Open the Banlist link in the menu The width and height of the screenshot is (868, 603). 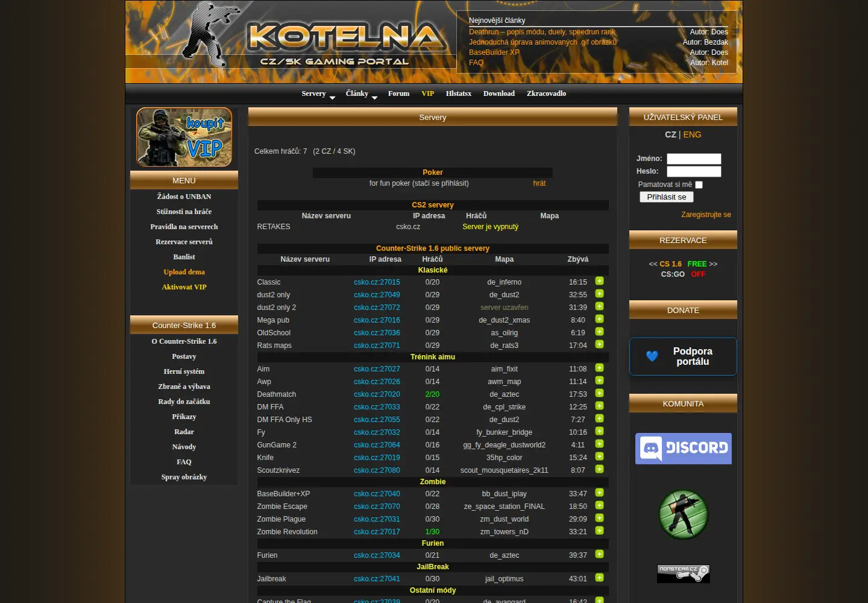click(184, 257)
